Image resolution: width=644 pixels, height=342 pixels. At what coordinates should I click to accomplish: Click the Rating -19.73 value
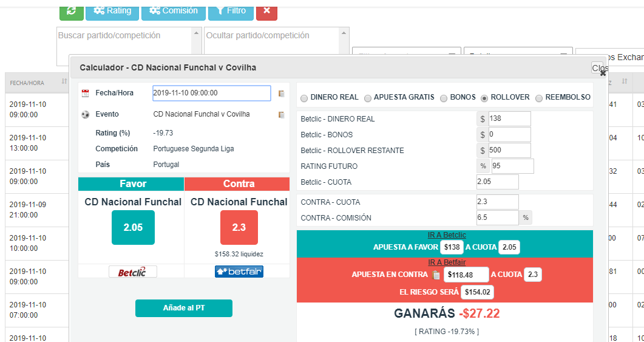tap(163, 133)
